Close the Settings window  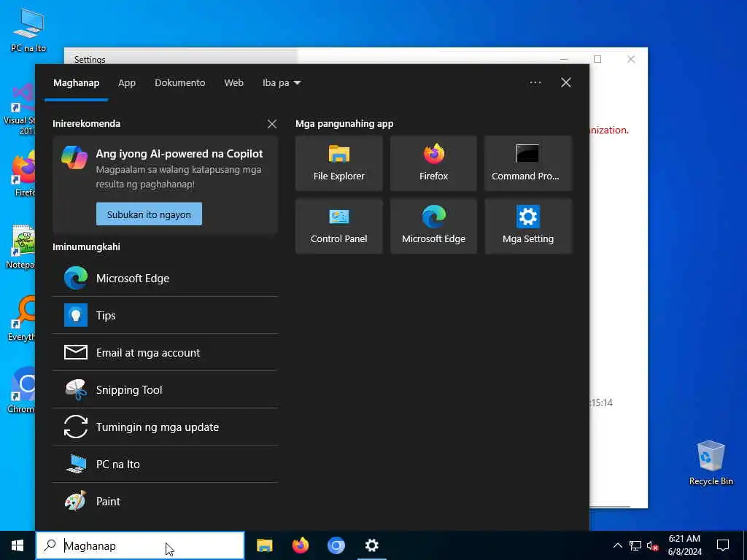(x=631, y=59)
